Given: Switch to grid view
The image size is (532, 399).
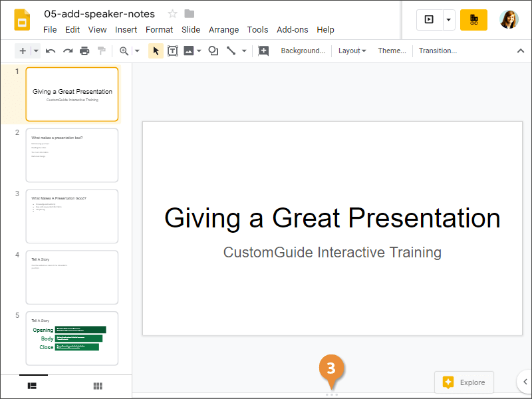Looking at the screenshot, I should [98, 386].
